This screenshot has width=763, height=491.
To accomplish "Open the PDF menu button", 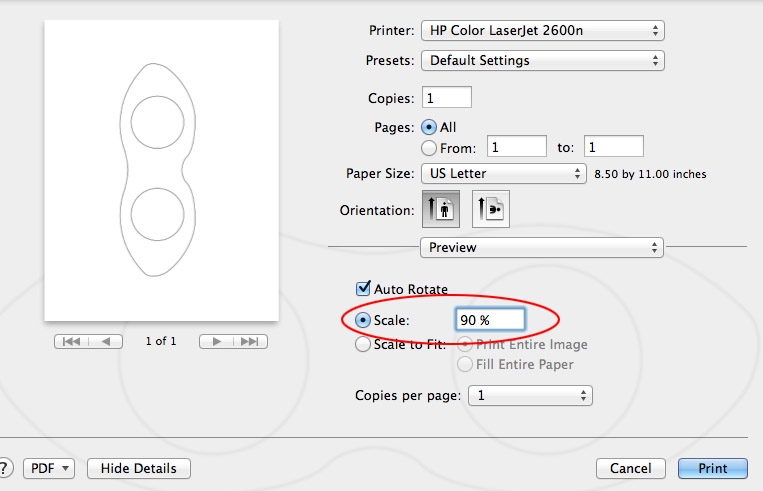I will (49, 468).
